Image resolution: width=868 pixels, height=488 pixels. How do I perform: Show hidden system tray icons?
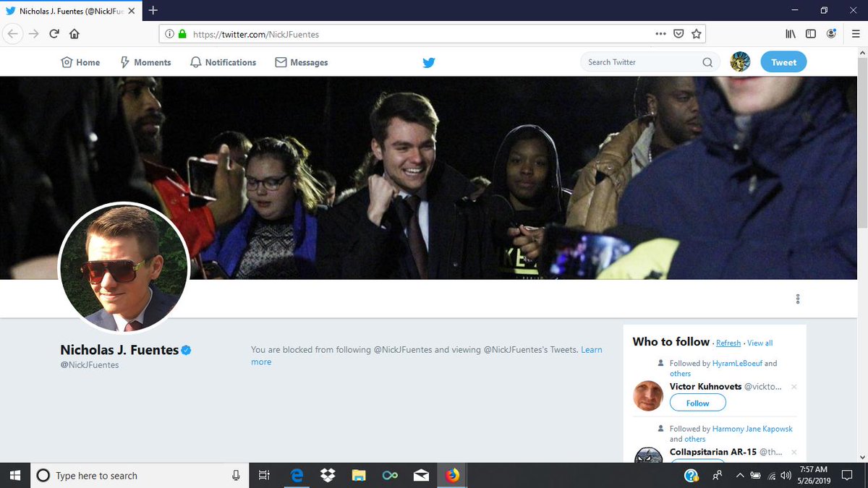[739, 475]
